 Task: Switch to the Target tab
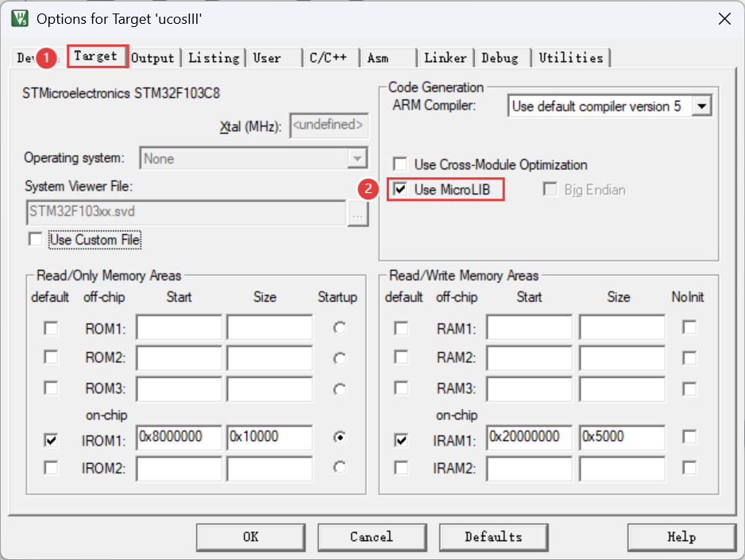(x=97, y=56)
